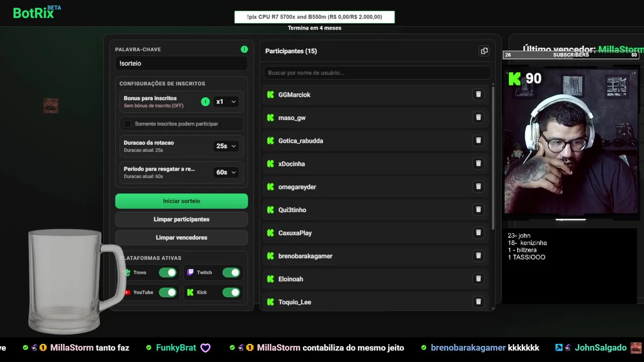Image resolution: width=644 pixels, height=362 pixels.
Task: Turn off the Kick platform switch
Action: (231, 292)
